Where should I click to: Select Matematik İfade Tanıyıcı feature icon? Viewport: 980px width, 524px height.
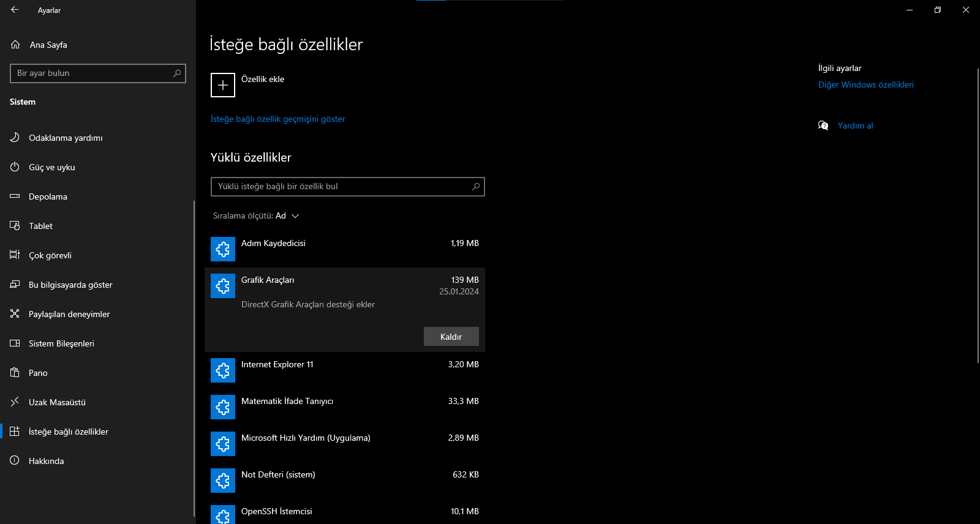[x=223, y=407]
